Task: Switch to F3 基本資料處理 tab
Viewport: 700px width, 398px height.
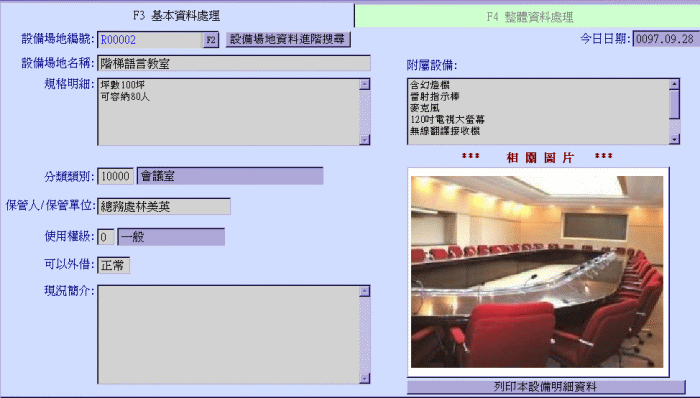Action: pyautogui.click(x=177, y=16)
